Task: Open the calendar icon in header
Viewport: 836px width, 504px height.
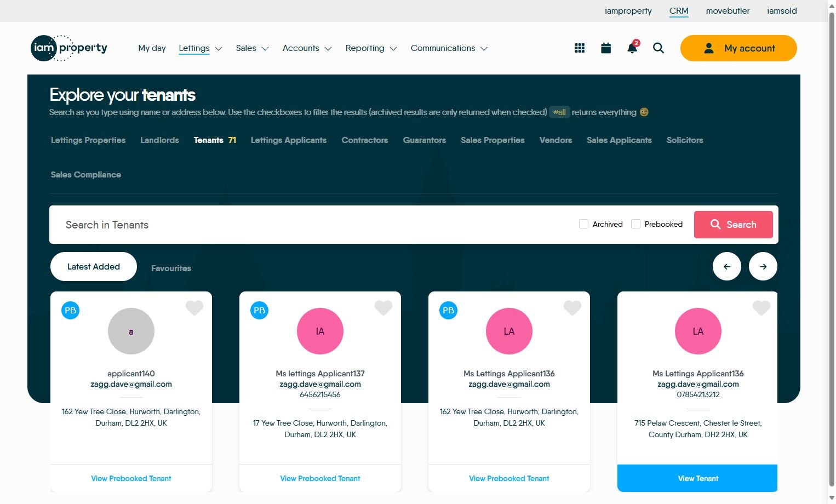Action: (606, 48)
